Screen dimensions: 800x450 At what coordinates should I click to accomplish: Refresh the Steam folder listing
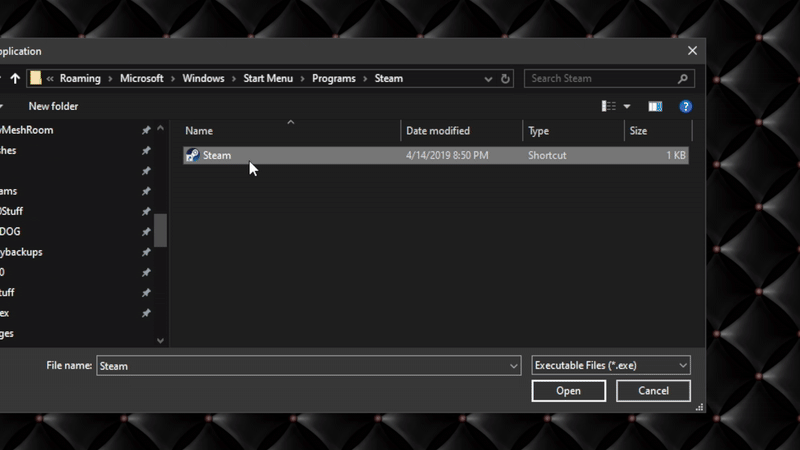pos(505,79)
